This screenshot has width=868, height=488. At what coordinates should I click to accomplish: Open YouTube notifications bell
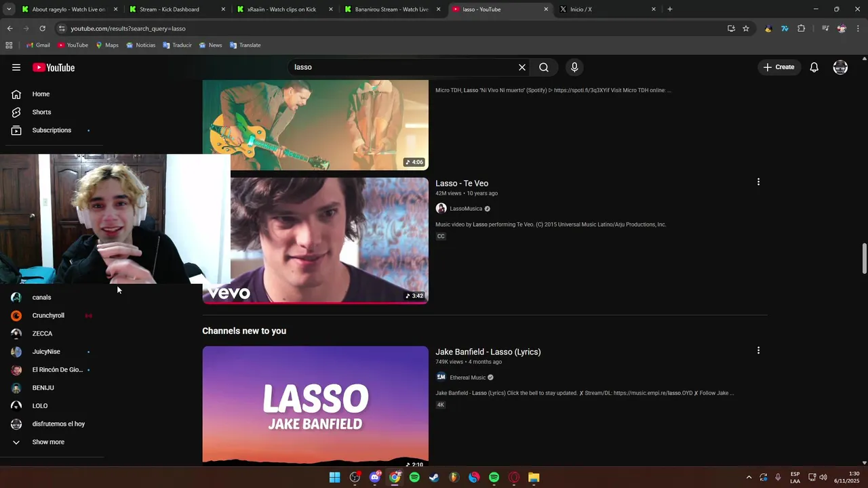[814, 67]
